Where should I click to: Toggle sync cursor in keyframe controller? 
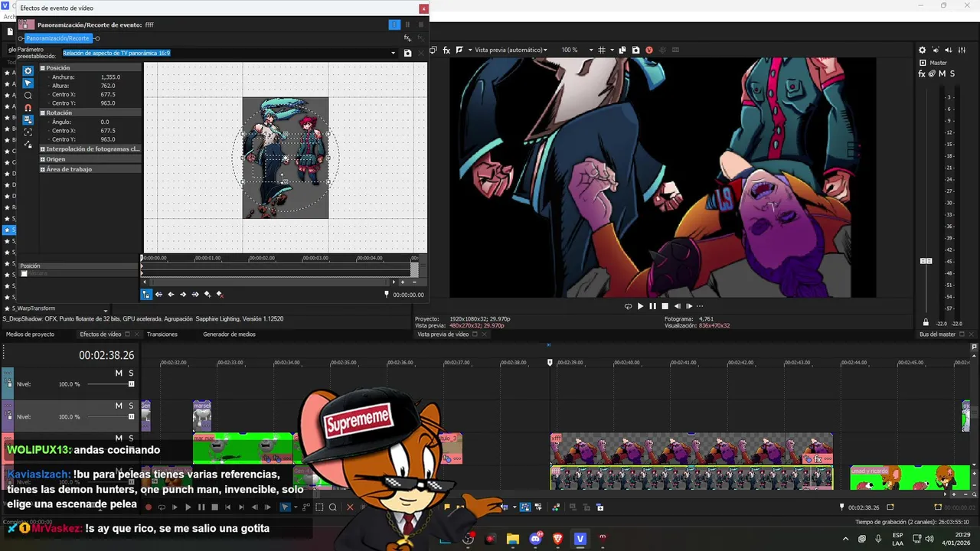coord(146,295)
